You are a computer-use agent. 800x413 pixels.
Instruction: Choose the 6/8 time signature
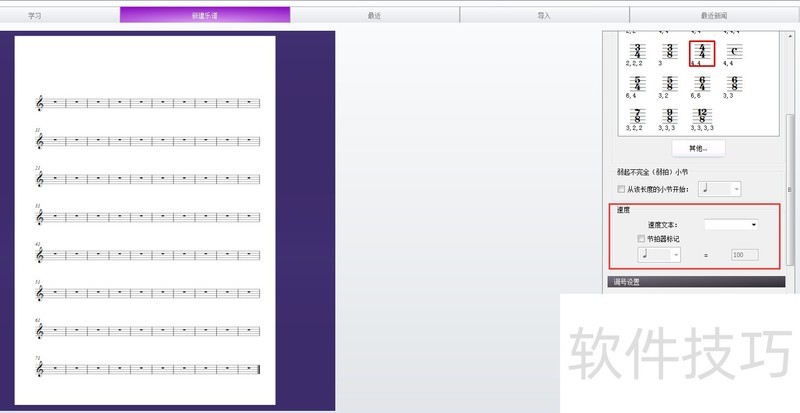pos(734,83)
